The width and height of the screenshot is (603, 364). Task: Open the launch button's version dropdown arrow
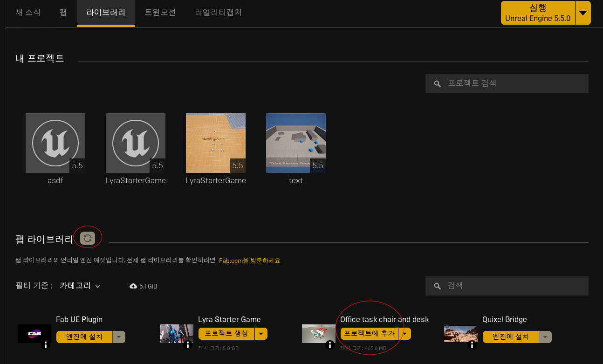583,13
